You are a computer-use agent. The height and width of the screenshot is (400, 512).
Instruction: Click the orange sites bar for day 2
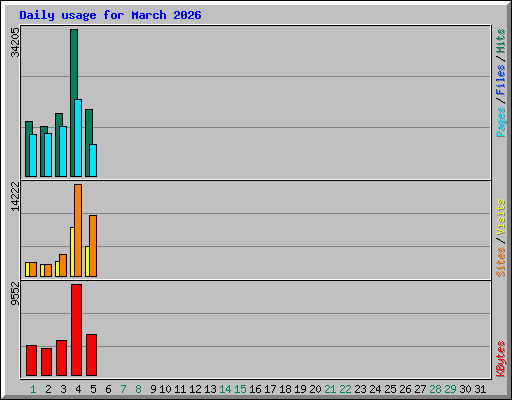(x=48, y=270)
